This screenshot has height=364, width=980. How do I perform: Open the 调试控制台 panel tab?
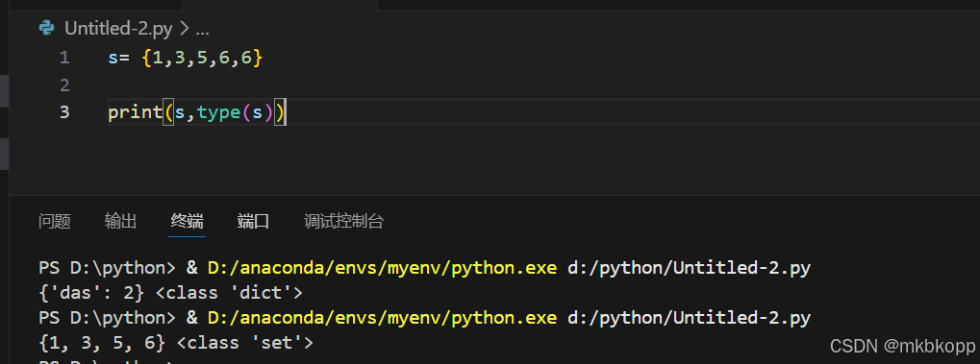(x=343, y=221)
